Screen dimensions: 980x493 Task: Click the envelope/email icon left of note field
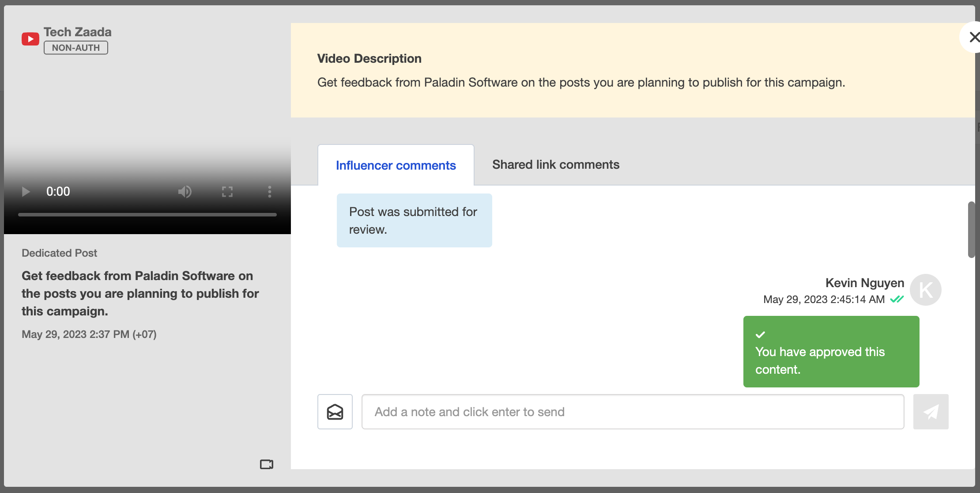click(335, 412)
